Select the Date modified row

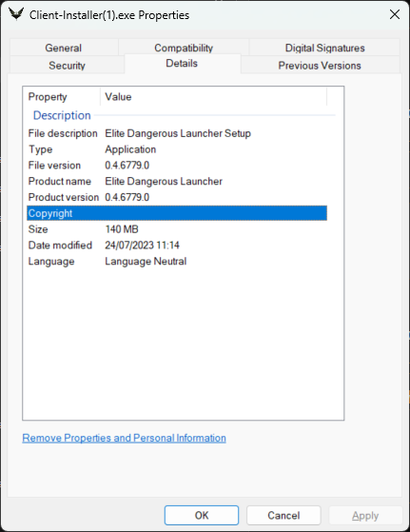coord(177,245)
